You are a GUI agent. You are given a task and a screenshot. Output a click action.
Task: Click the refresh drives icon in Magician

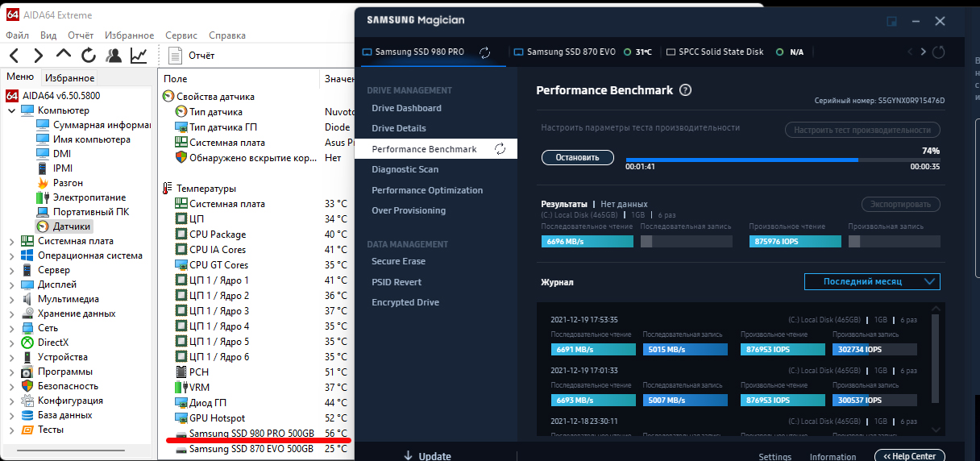tap(938, 52)
